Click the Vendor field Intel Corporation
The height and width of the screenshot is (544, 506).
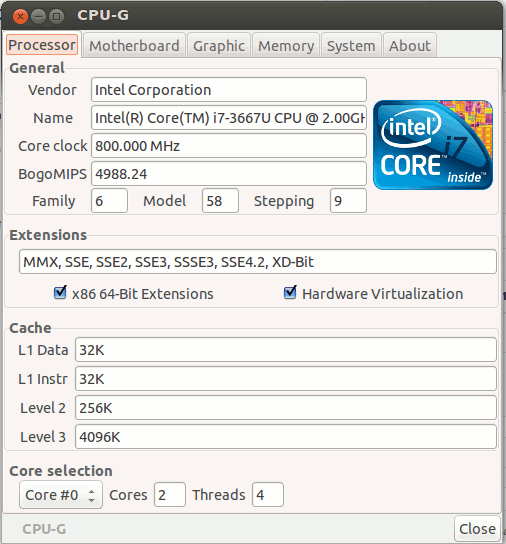pyautogui.click(x=229, y=90)
